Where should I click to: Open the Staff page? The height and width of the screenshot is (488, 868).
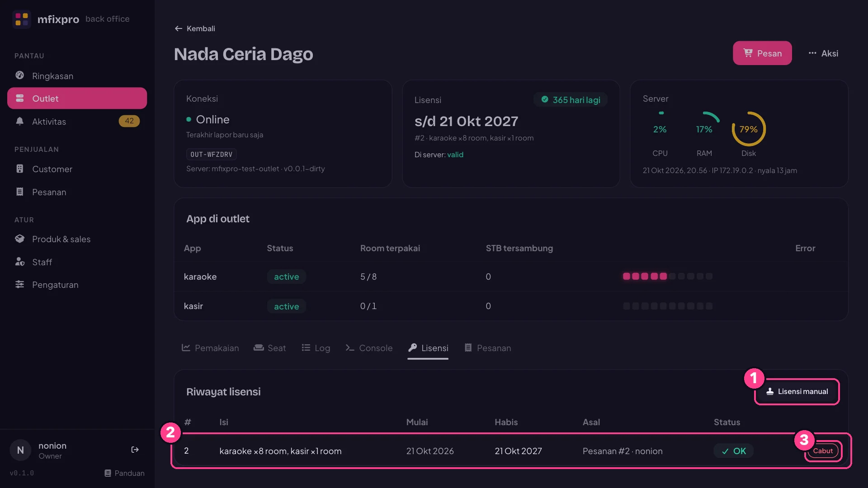click(x=77, y=262)
